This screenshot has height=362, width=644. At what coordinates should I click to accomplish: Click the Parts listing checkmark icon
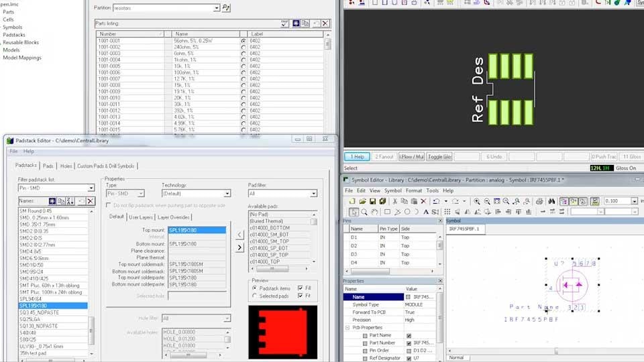284,23
